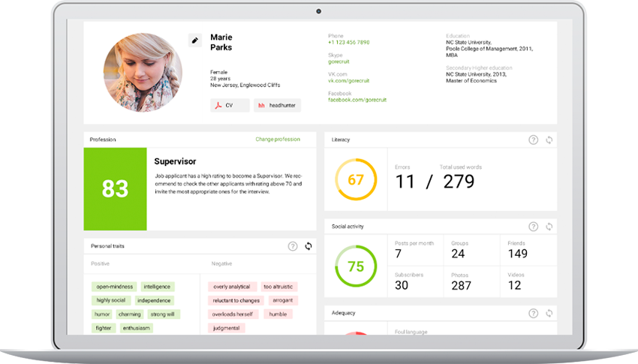Open the headhunter profile button

(x=277, y=105)
